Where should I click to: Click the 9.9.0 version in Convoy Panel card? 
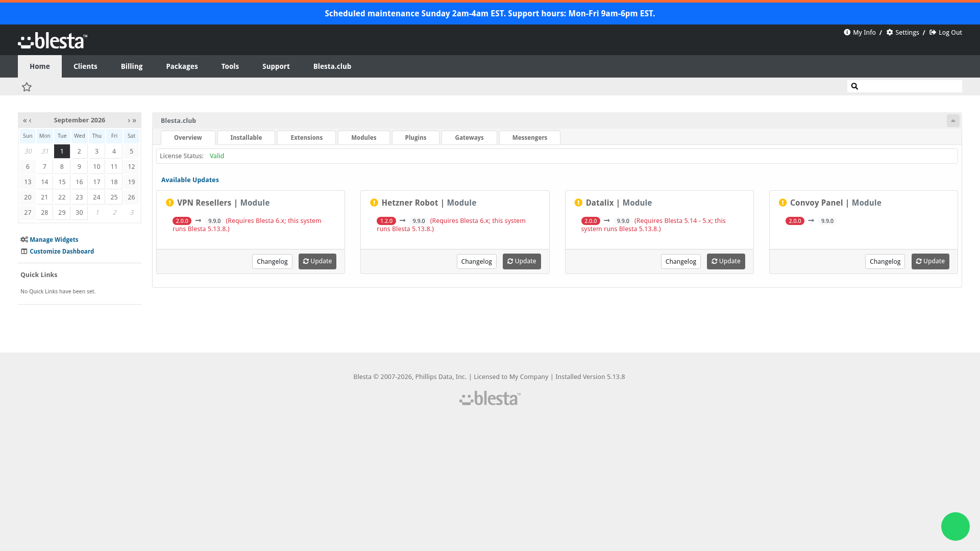[x=827, y=221]
